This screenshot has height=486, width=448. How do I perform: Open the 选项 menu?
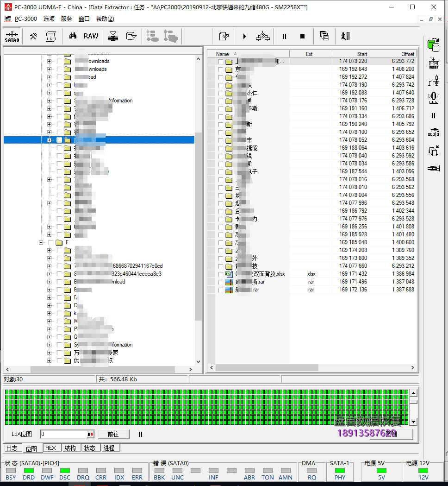click(x=49, y=19)
